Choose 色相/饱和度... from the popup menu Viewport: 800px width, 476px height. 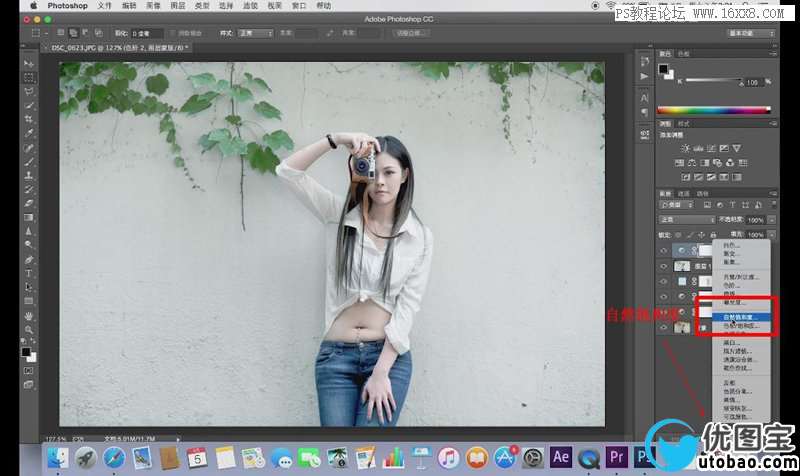741,325
